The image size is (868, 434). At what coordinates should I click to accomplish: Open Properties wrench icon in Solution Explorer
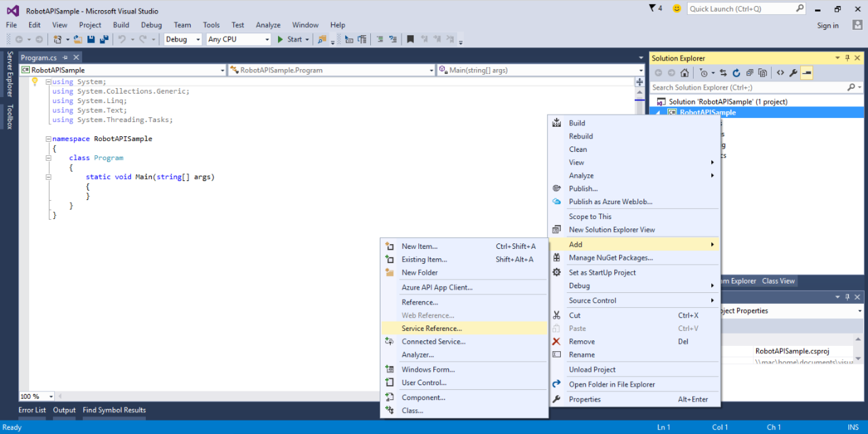click(x=793, y=73)
